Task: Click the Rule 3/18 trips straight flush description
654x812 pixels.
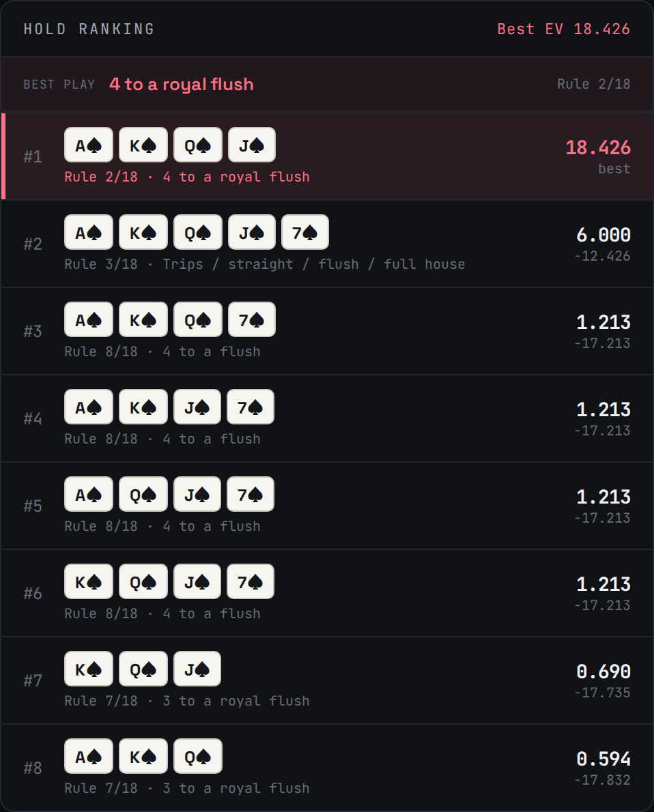Action: pos(265,264)
